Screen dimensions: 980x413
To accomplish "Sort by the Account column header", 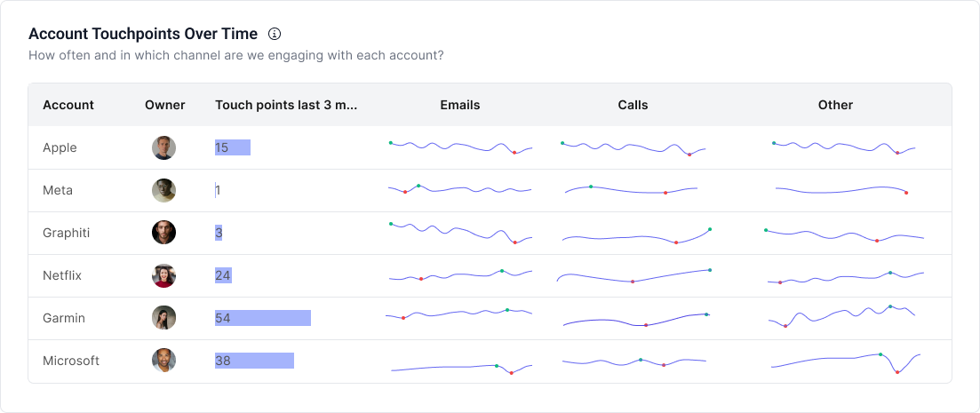I will pos(68,105).
